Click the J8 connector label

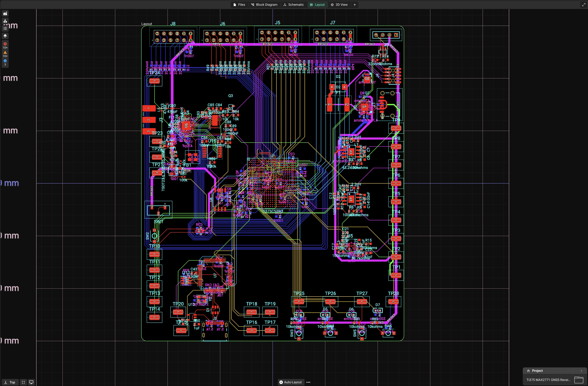pyautogui.click(x=173, y=24)
